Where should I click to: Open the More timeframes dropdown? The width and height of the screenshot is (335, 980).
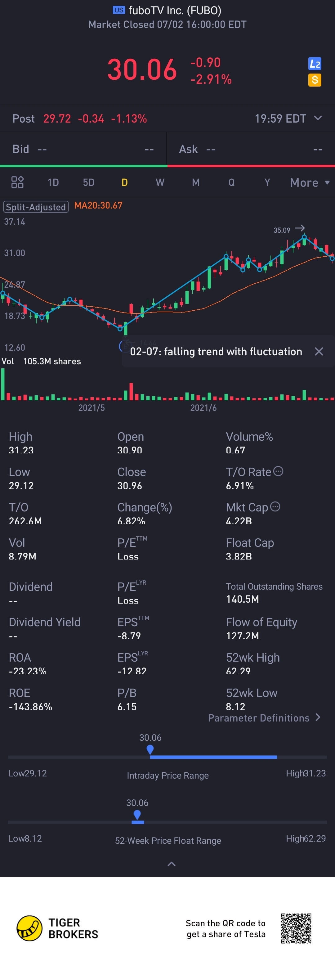click(x=310, y=182)
